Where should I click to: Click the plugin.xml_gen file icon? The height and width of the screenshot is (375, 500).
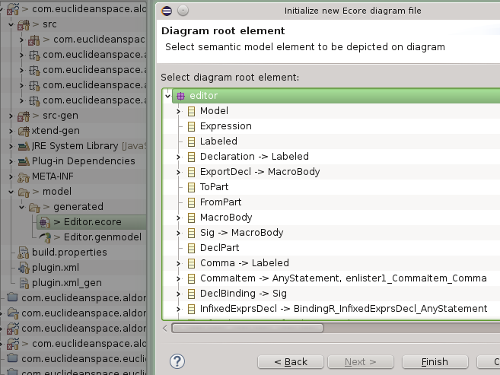pyautogui.click(x=24, y=283)
